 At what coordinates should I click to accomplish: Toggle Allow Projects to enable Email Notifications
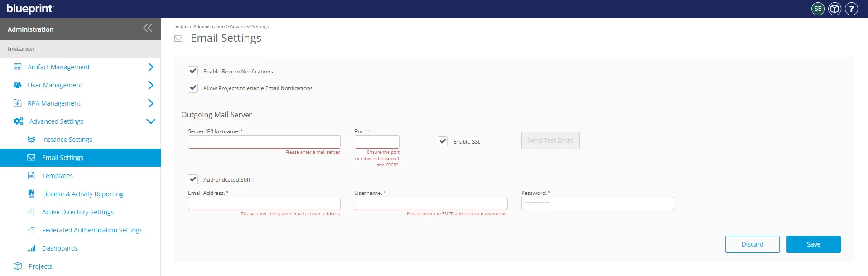coord(193,88)
